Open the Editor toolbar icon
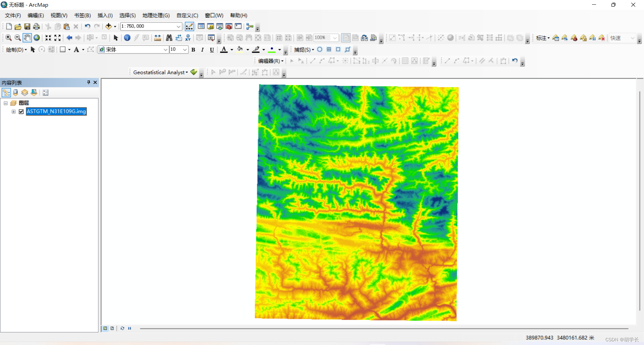644x345 pixels. point(190,26)
